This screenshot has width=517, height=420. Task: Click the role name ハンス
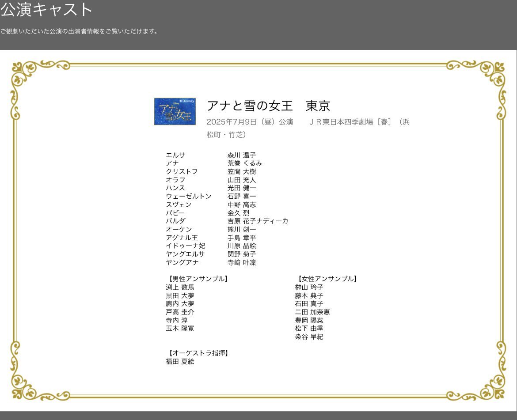175,188
